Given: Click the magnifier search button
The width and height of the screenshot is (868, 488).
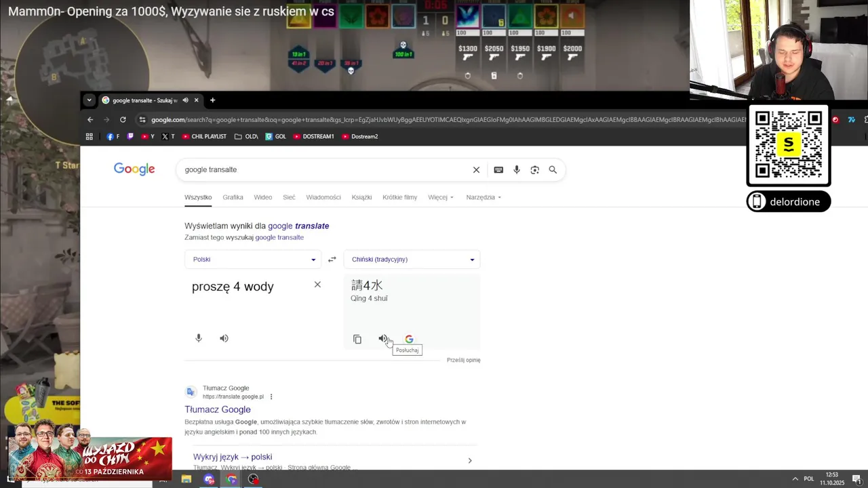Looking at the screenshot, I should tap(553, 169).
